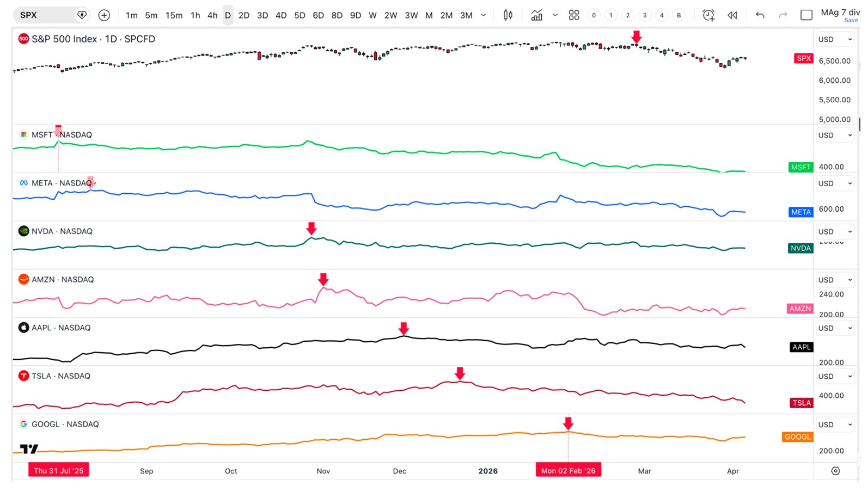Click the circled 2 quick button
The width and height of the screenshot is (868, 492).
pos(628,15)
